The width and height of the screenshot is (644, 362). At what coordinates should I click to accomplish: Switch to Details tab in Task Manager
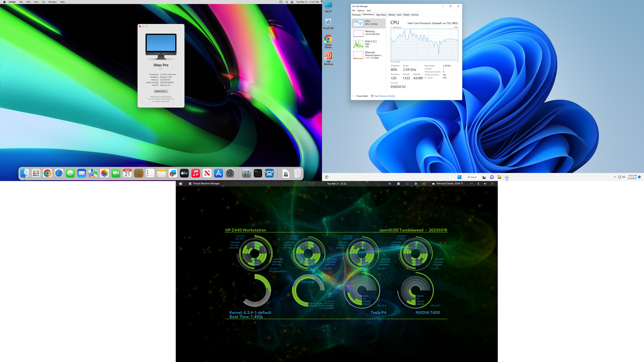point(406,15)
